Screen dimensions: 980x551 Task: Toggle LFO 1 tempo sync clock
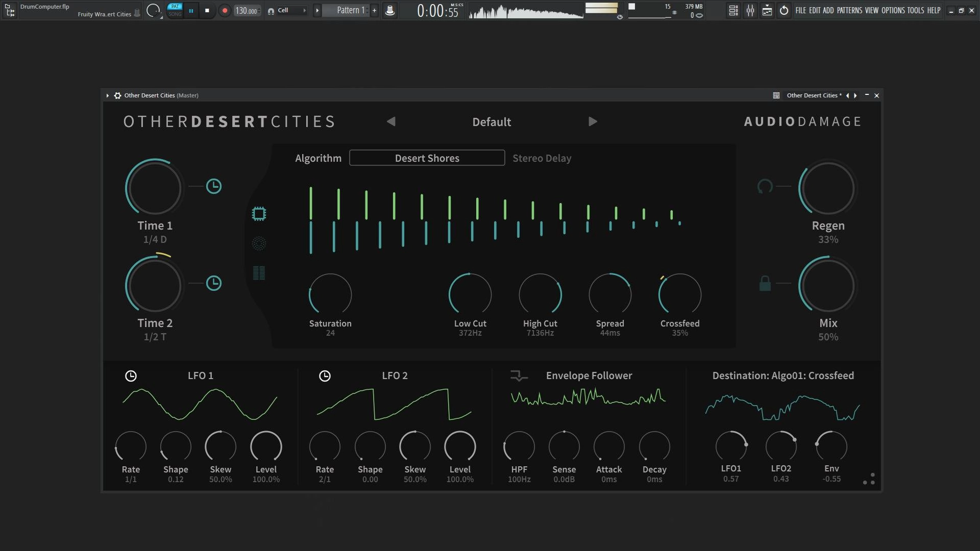(x=131, y=376)
